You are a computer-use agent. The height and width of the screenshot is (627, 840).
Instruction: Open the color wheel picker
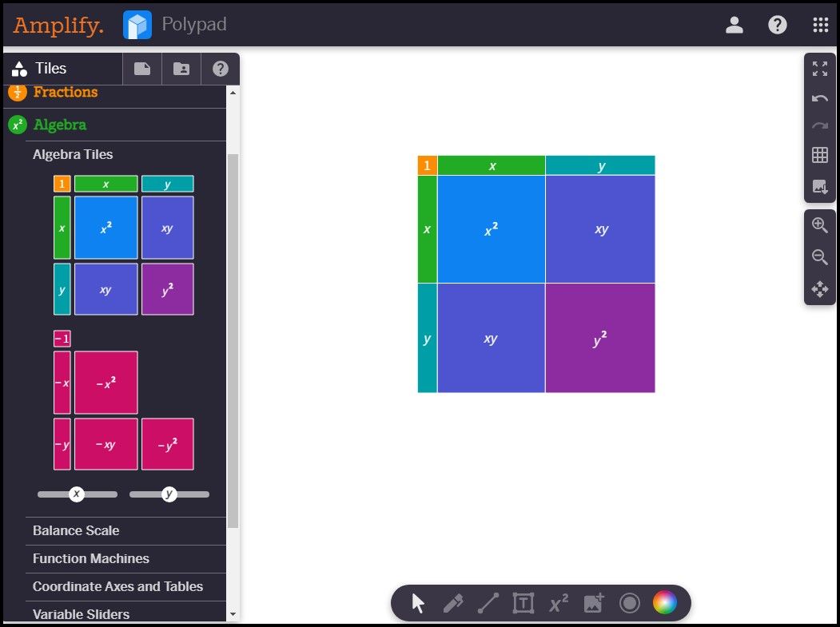[664, 602]
